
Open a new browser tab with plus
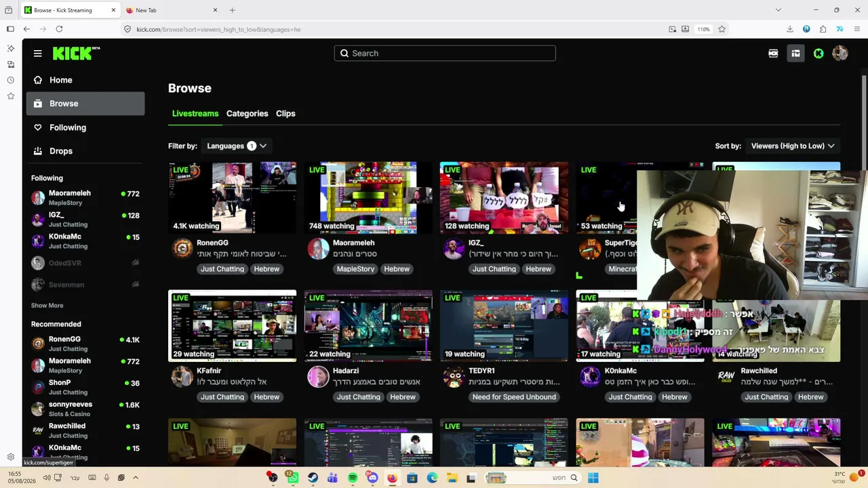pyautogui.click(x=232, y=10)
